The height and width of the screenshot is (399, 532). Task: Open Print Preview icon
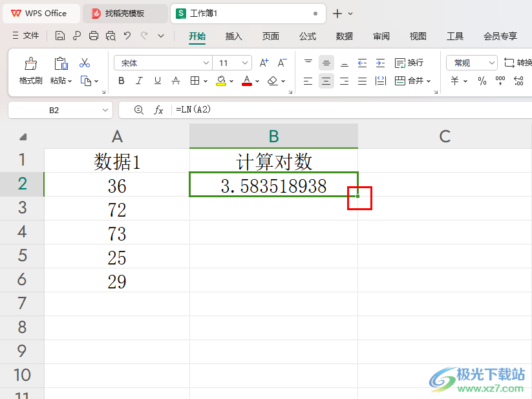click(111, 36)
